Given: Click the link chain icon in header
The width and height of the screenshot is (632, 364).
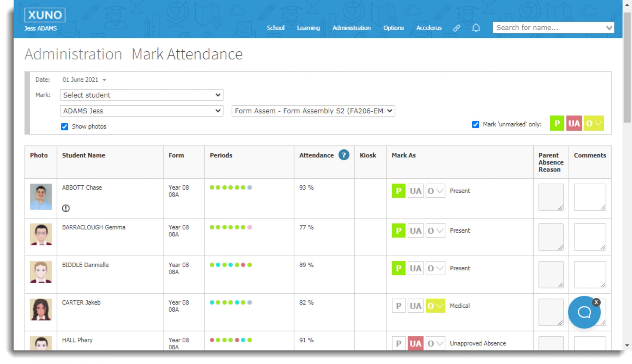Looking at the screenshot, I should [456, 28].
